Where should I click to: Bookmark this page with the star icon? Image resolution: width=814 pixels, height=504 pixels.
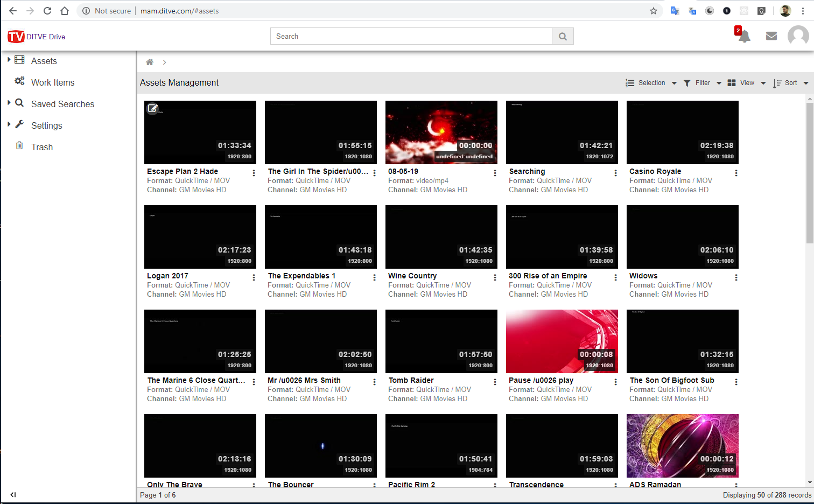pyautogui.click(x=654, y=11)
